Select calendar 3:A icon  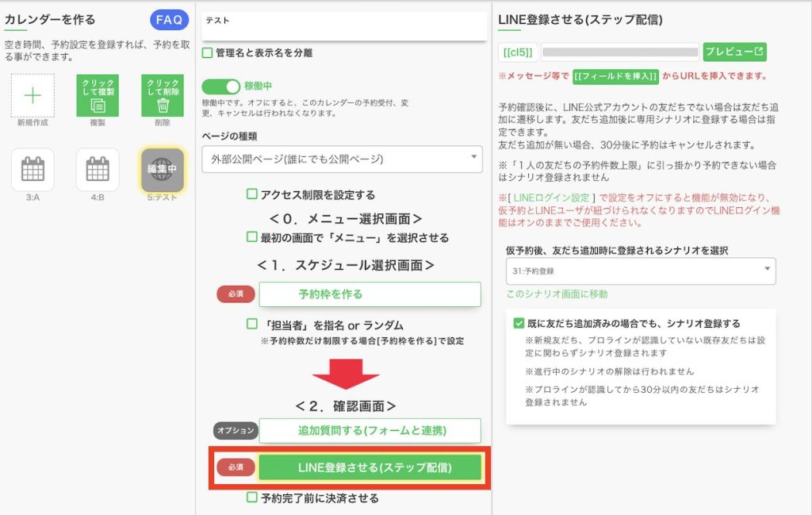pyautogui.click(x=33, y=169)
